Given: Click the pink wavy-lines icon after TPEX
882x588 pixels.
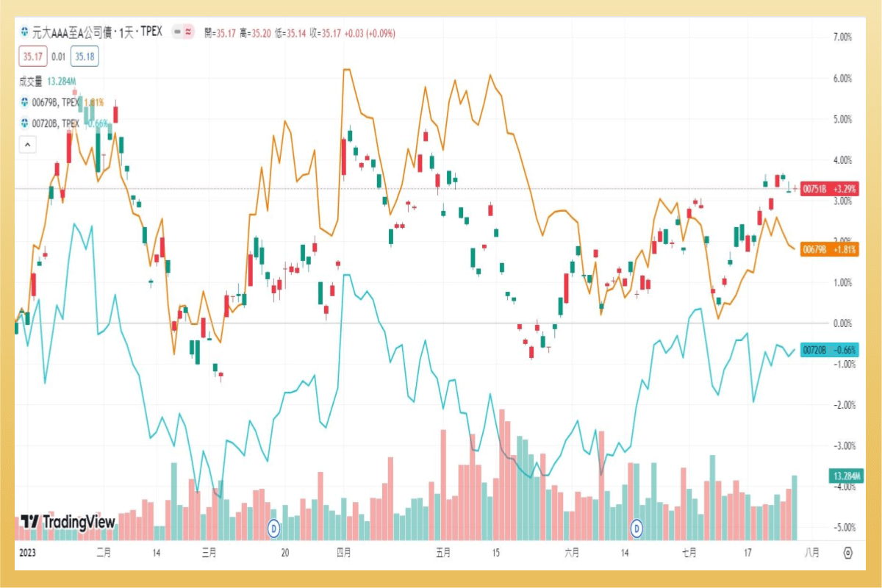Looking at the screenshot, I should 188,32.
